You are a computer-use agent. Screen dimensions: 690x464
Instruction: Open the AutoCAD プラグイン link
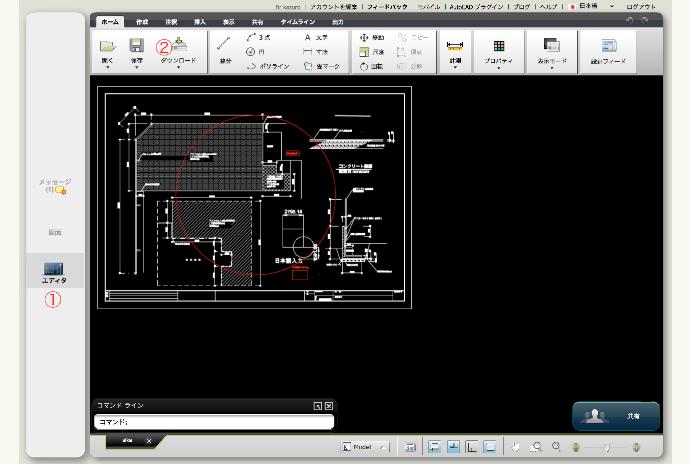476,7
